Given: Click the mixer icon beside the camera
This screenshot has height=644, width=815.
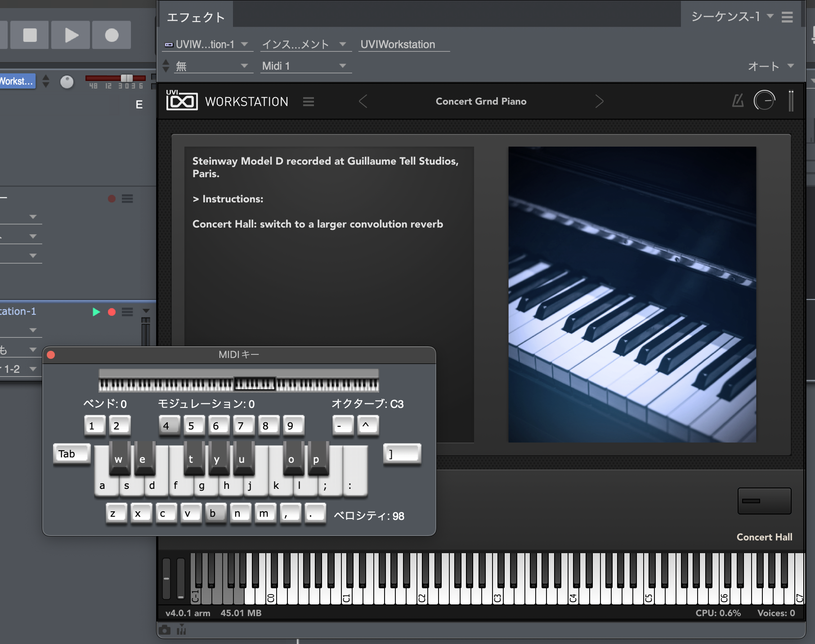Looking at the screenshot, I should [181, 630].
